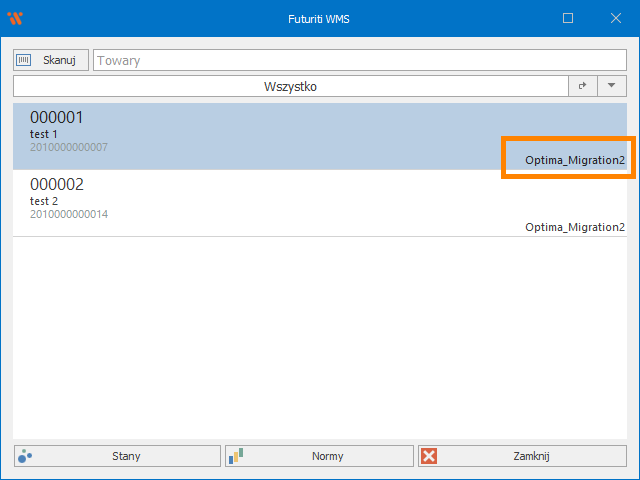The image size is (640, 480).
Task: Click barcode number 2010000000014
Action: coord(69,214)
